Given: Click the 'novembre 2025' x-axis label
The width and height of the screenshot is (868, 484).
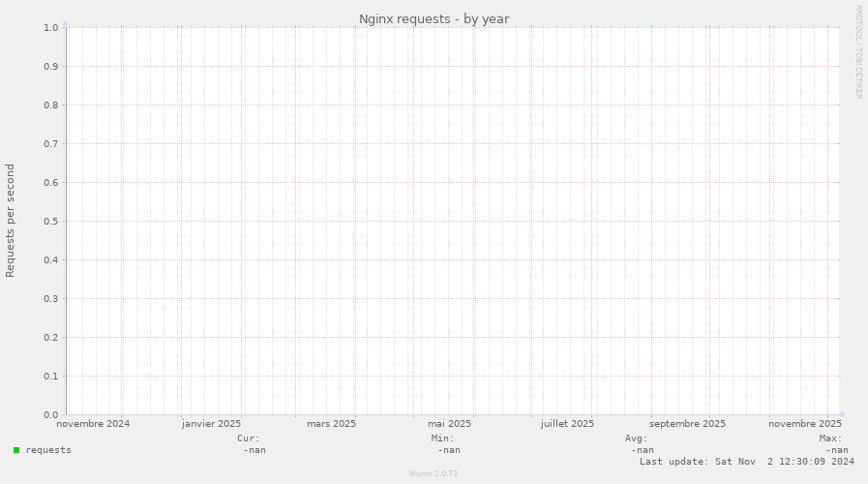Looking at the screenshot, I should [805, 424].
